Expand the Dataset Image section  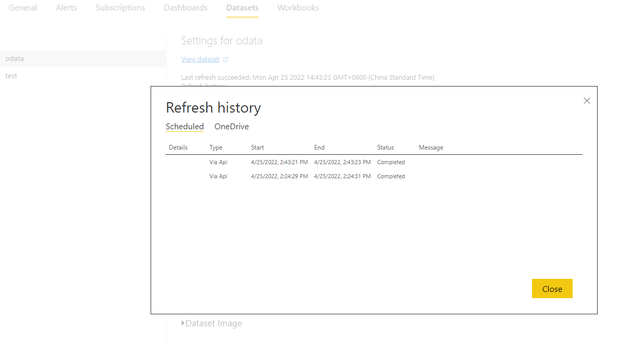coord(212,323)
